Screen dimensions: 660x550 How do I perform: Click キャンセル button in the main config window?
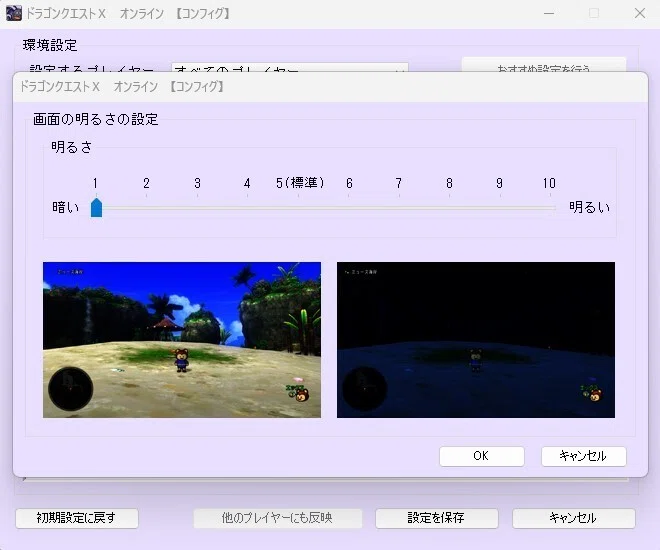(573, 518)
